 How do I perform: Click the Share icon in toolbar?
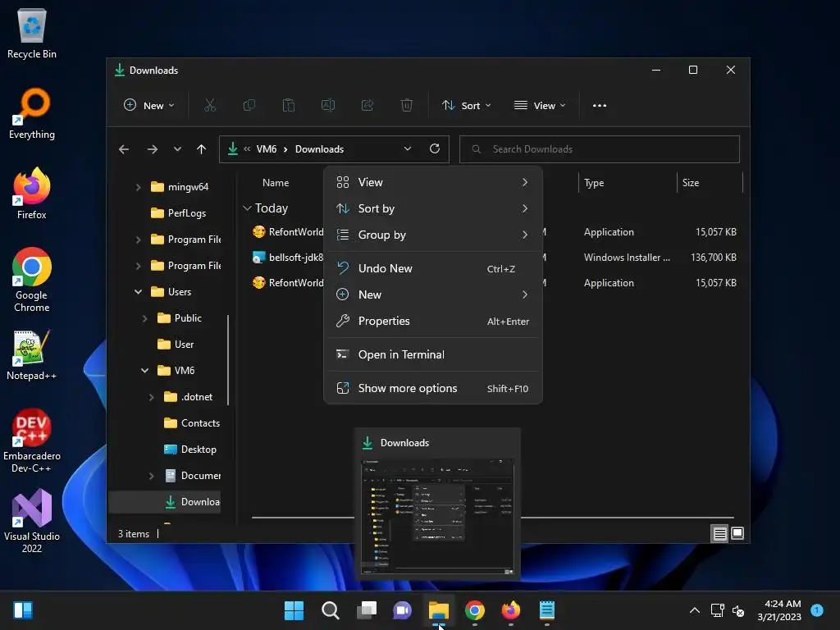tap(367, 106)
